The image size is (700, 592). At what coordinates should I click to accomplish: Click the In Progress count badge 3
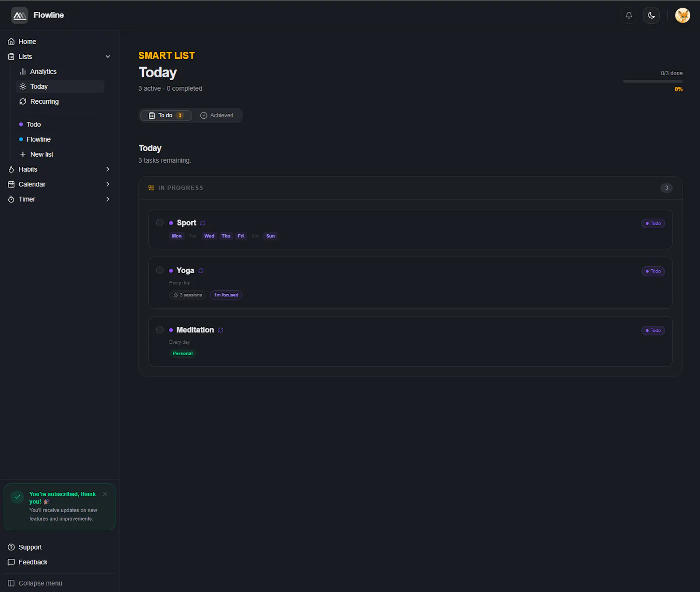[666, 188]
